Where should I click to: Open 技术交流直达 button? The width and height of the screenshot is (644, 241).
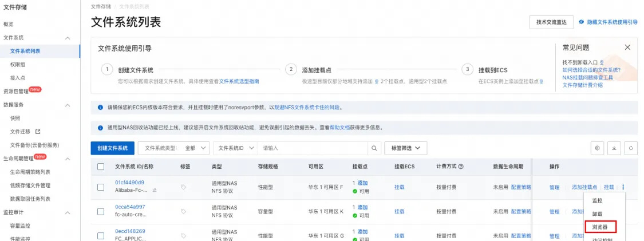pos(551,22)
